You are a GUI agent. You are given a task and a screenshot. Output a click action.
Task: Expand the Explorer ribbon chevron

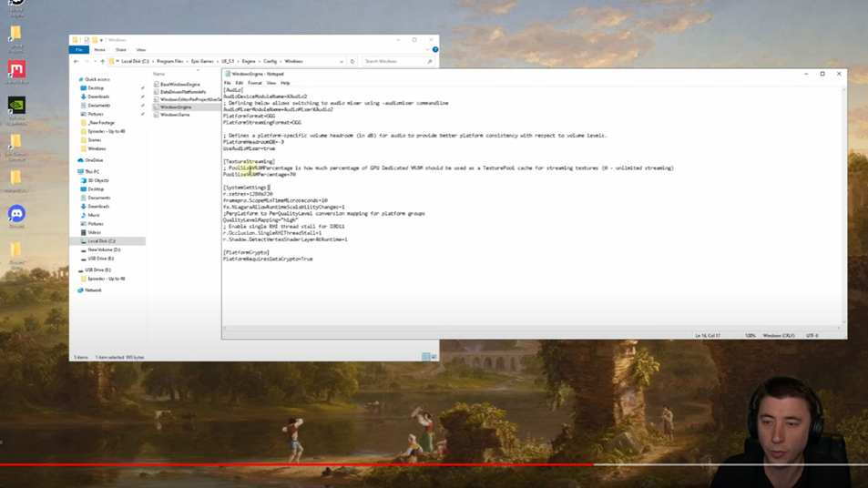tap(427, 50)
